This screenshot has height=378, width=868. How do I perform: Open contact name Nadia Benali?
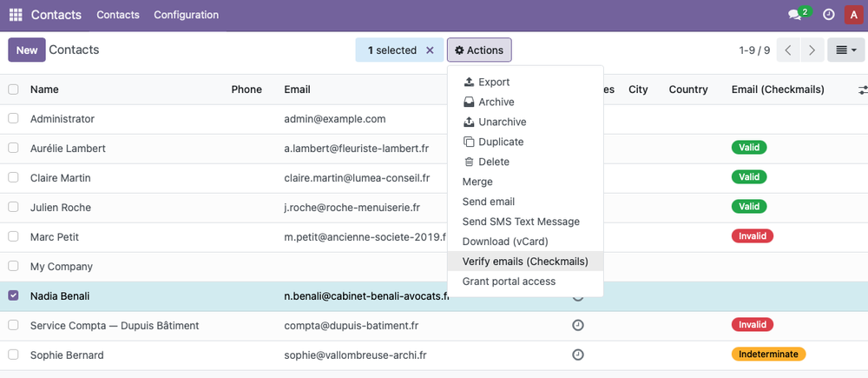pos(60,296)
